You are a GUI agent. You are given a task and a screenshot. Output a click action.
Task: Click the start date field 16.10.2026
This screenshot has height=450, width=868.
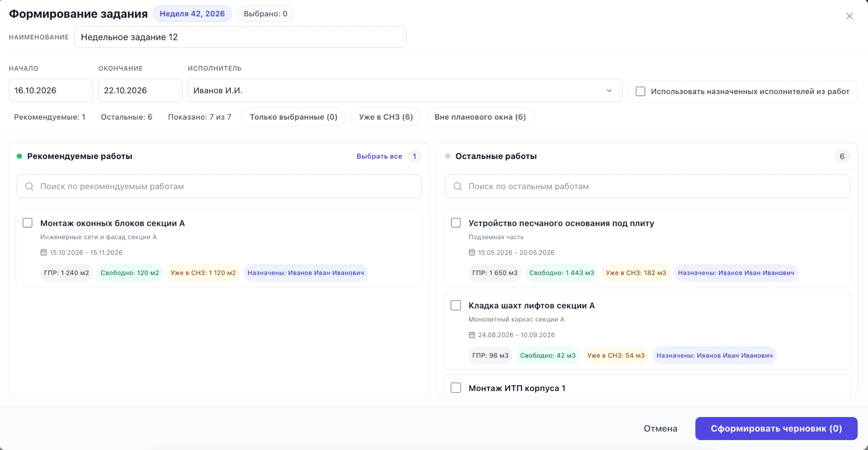tap(51, 91)
